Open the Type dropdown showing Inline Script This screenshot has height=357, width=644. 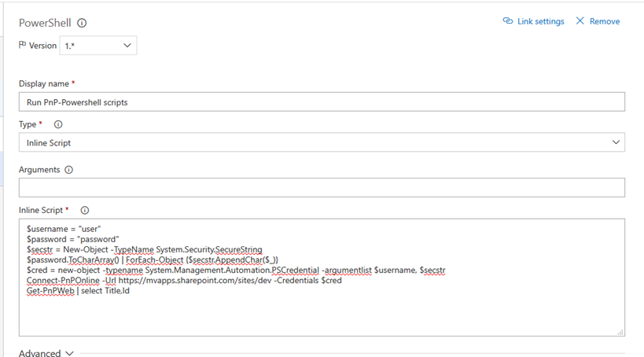[x=321, y=142]
